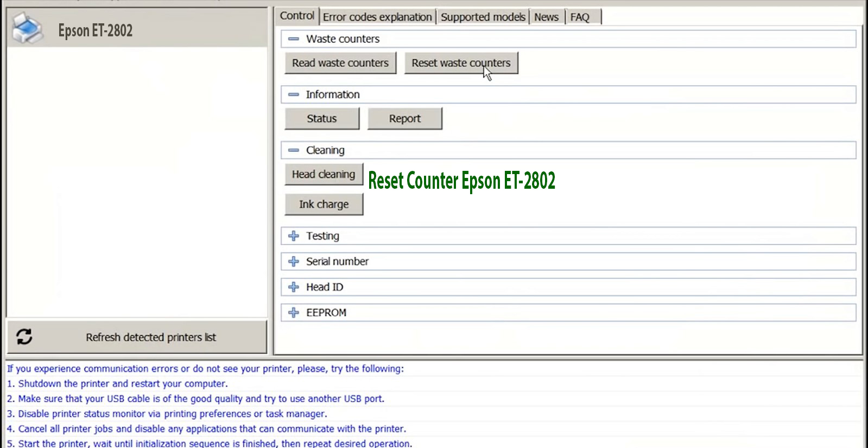Viewport: 868px width, 448px height.
Task: Expand the Head ID section
Action: (294, 287)
